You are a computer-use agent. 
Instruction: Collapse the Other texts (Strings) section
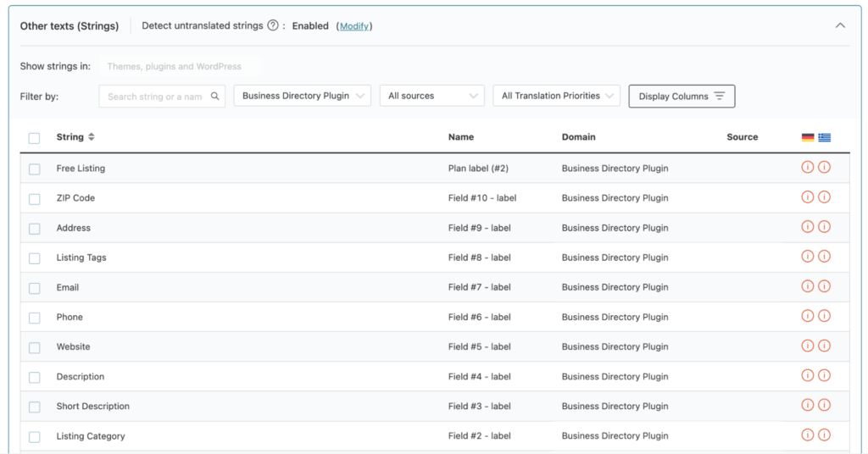pyautogui.click(x=840, y=25)
